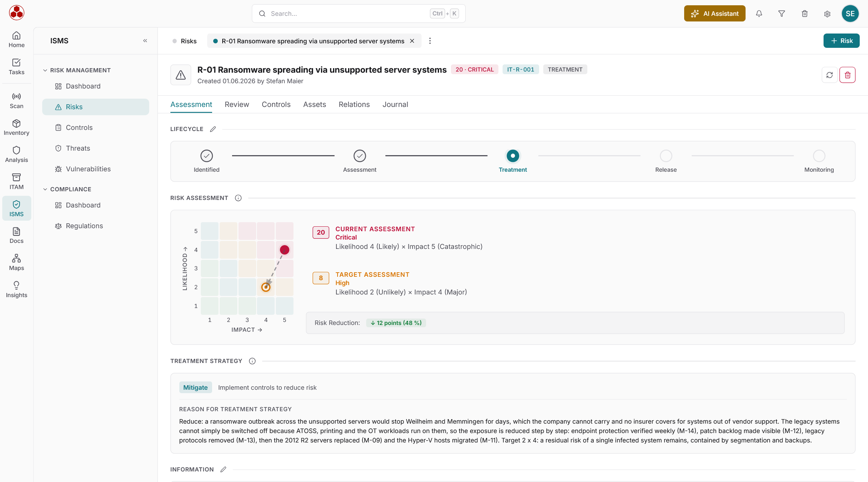Image resolution: width=868 pixels, height=482 pixels.
Task: Open the notifications bell
Action: pos(759,14)
